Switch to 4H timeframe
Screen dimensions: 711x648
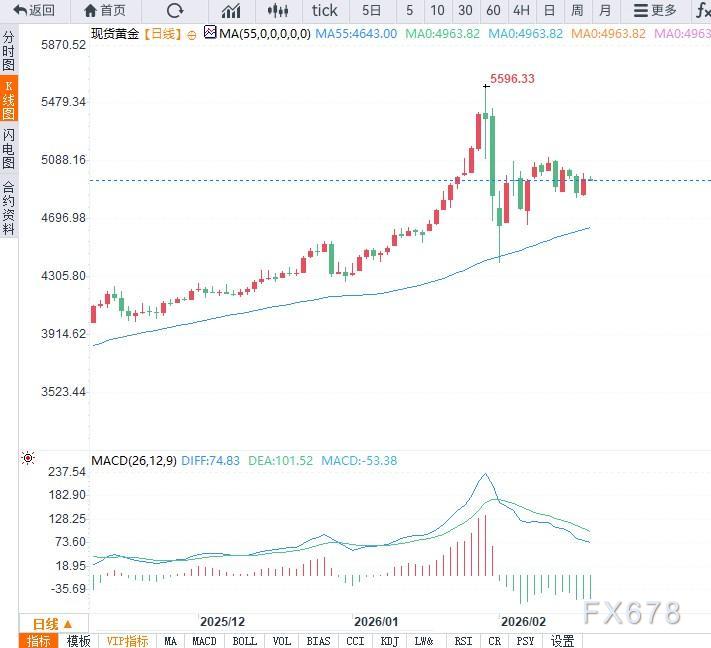[x=521, y=11]
